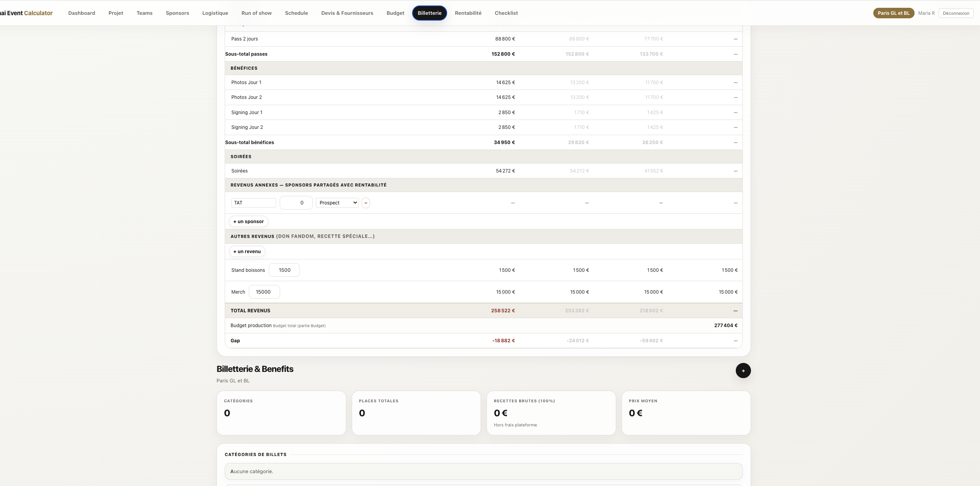Open the Checklist tab
The image size is (980, 486).
(x=506, y=13)
